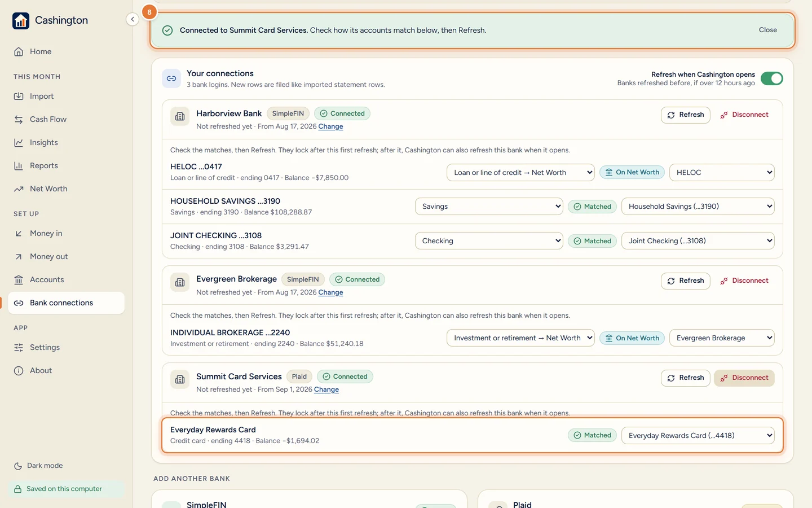812x508 pixels.
Task: Click the About info icon
Action: (19, 370)
